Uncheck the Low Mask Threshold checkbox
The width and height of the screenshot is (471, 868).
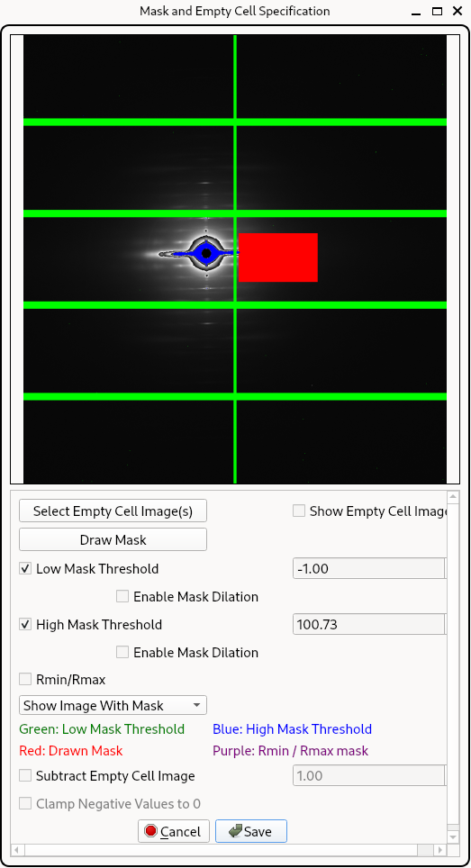25,568
